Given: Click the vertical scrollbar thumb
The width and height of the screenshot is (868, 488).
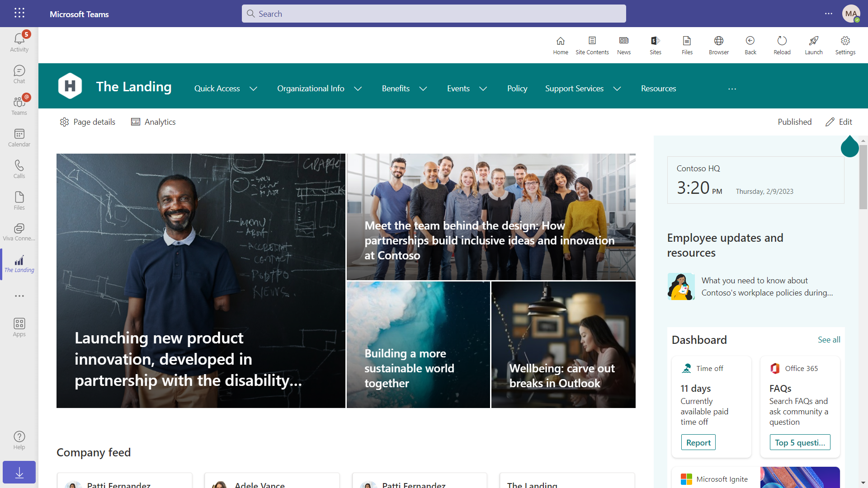Looking at the screenshot, I should pyautogui.click(x=863, y=177).
